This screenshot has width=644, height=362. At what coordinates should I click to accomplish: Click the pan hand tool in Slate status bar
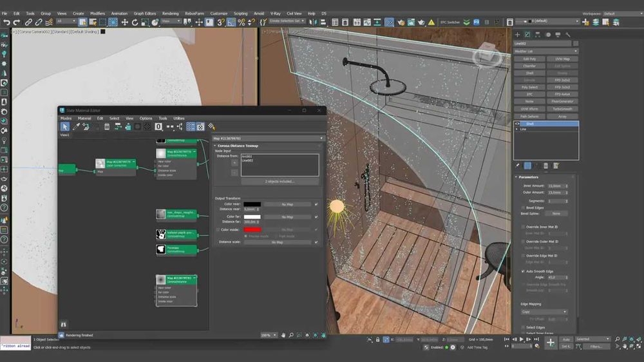[283, 336]
